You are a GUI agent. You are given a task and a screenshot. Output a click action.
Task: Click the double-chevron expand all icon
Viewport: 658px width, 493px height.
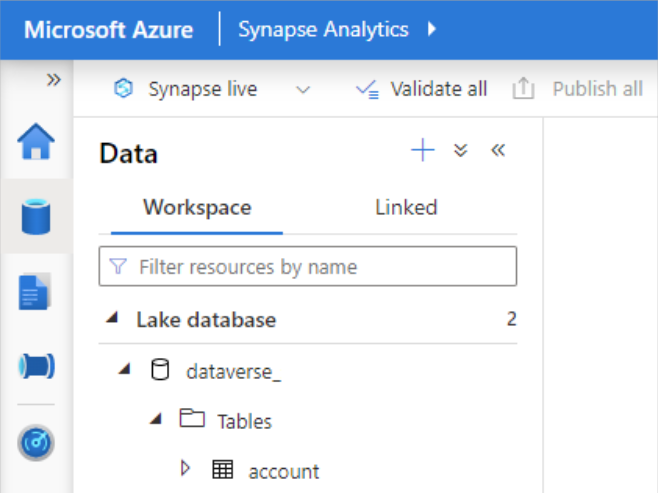[460, 151]
